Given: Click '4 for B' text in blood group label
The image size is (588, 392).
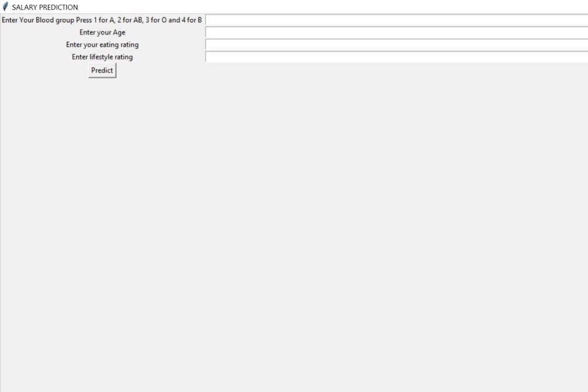Looking at the screenshot, I should 192,20.
